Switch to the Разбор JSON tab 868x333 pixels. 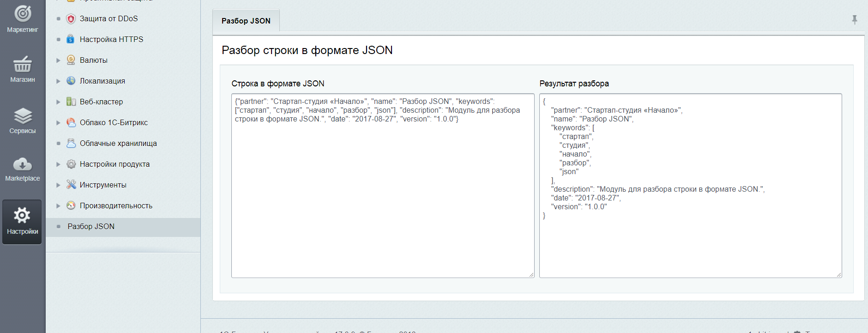coord(246,21)
